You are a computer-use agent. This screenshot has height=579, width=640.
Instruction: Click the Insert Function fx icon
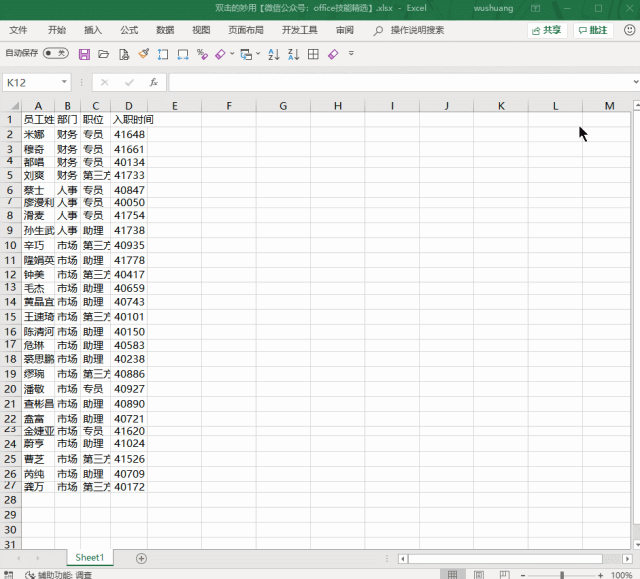(x=153, y=82)
